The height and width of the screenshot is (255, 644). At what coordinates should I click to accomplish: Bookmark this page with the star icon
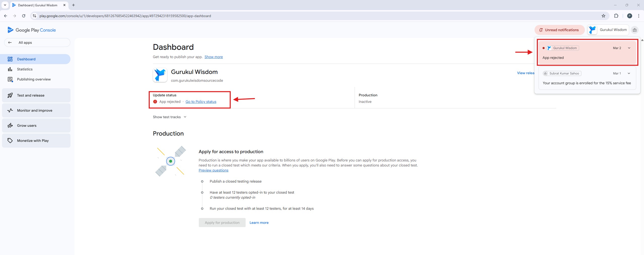point(603,16)
